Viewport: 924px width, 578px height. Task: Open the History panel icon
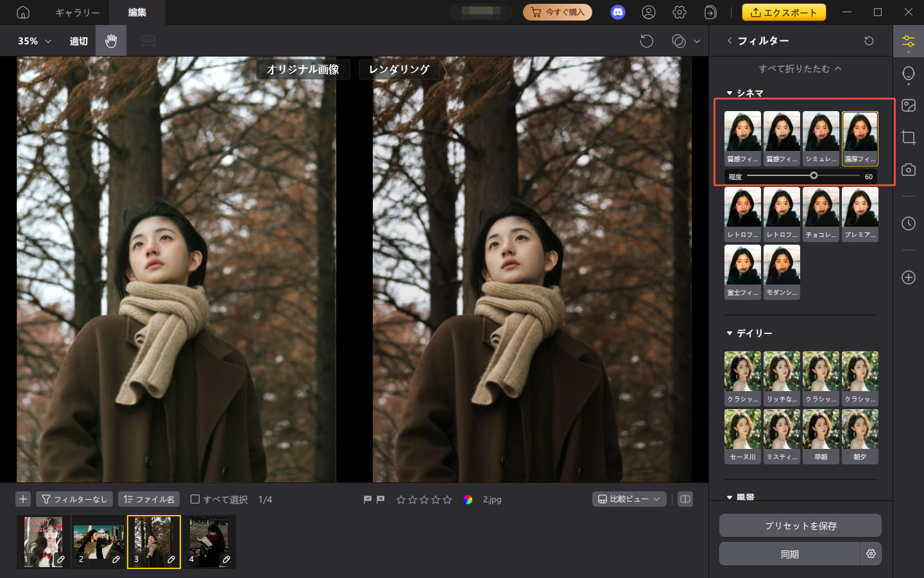point(909,223)
